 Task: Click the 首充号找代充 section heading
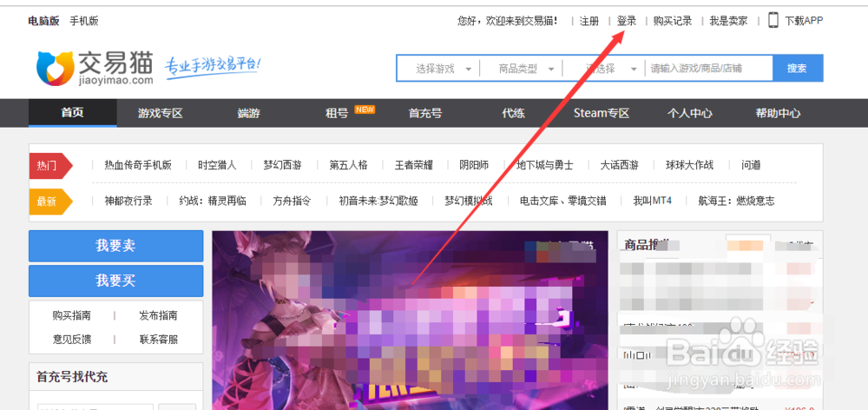click(72, 378)
